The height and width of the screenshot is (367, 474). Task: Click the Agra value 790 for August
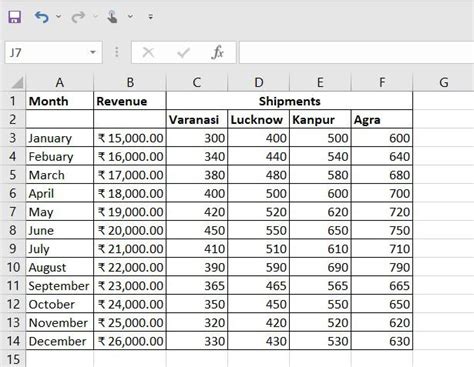tap(382, 267)
